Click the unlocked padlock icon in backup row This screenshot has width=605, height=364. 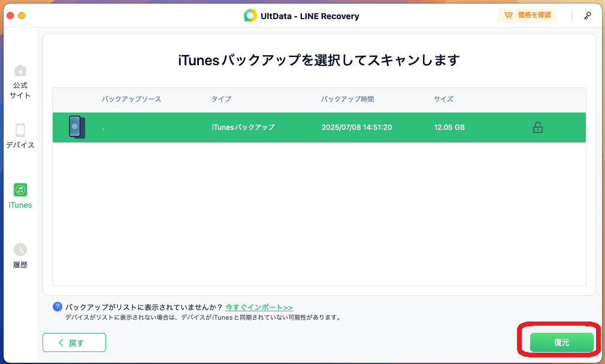[x=537, y=128]
